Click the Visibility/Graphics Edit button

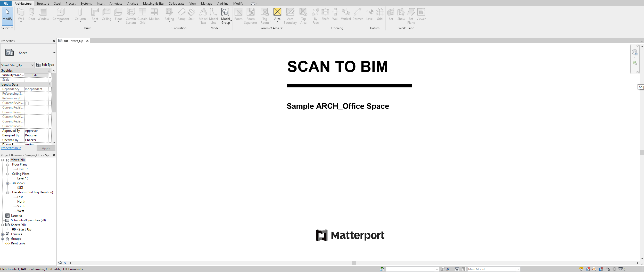pos(36,75)
